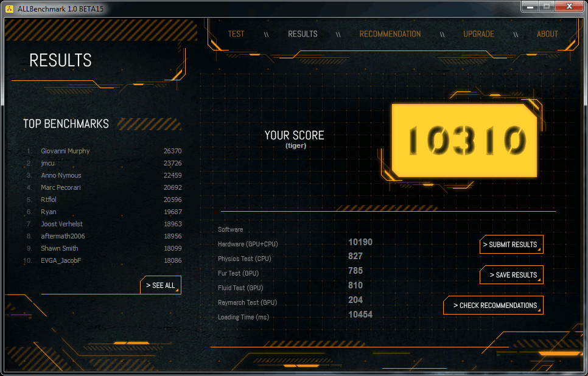
Task: Go to the UPGRADE tab
Action: pyautogui.click(x=478, y=34)
